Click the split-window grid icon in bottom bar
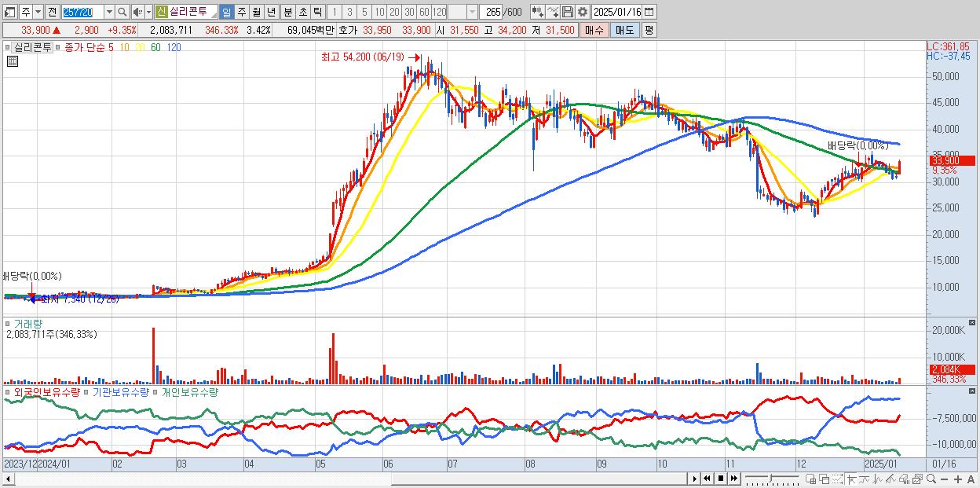This screenshot has width=980, height=488. [x=810, y=479]
